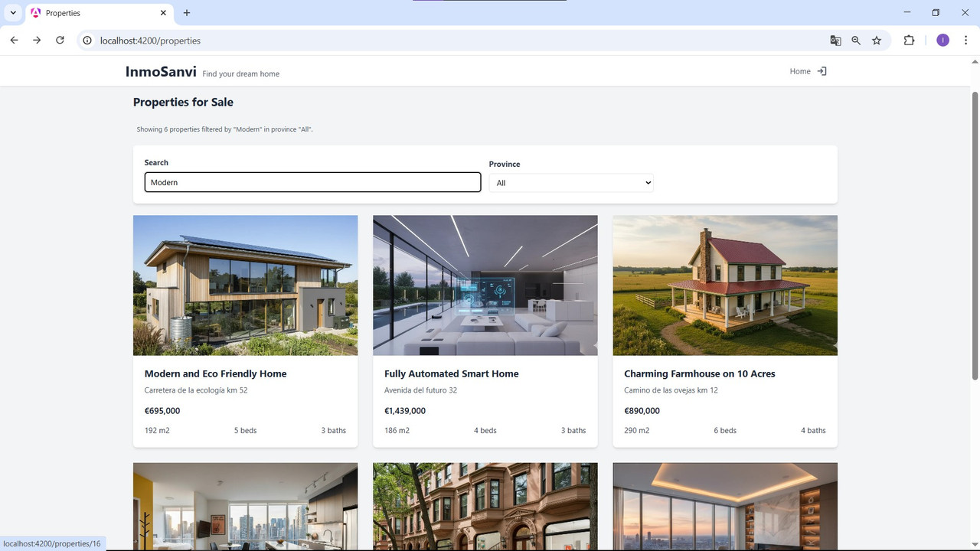The image size is (980, 551).
Task: Open the Chrome profile avatar
Action: 942,41
